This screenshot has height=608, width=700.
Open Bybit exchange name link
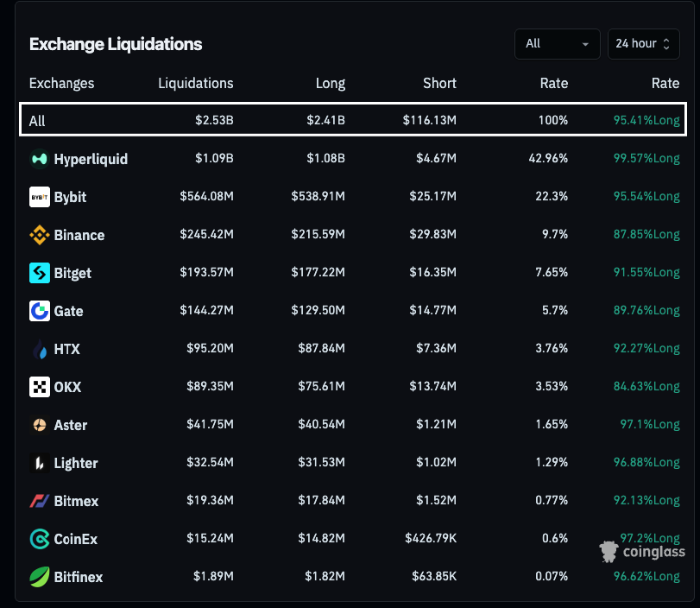click(70, 198)
